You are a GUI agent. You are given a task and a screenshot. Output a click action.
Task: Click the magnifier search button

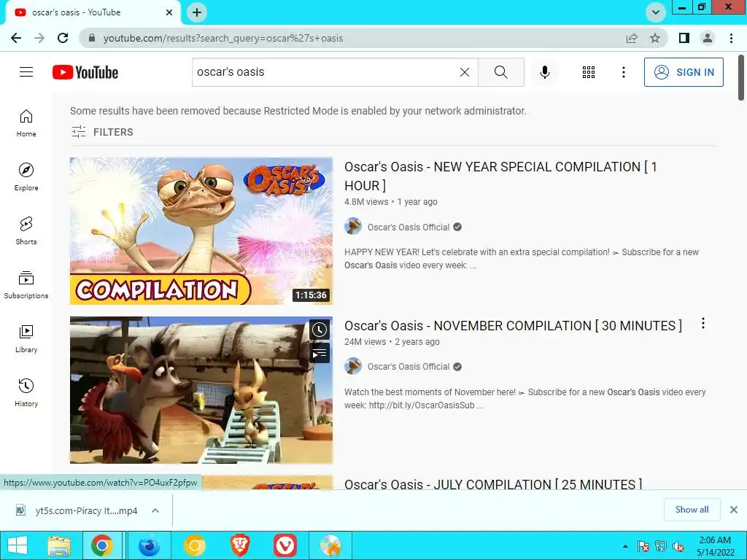(500, 72)
